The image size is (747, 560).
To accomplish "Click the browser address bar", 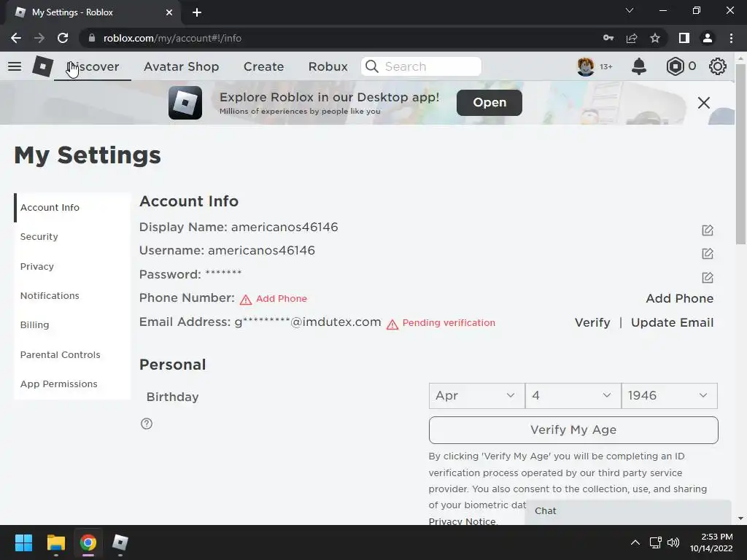I will point(343,38).
